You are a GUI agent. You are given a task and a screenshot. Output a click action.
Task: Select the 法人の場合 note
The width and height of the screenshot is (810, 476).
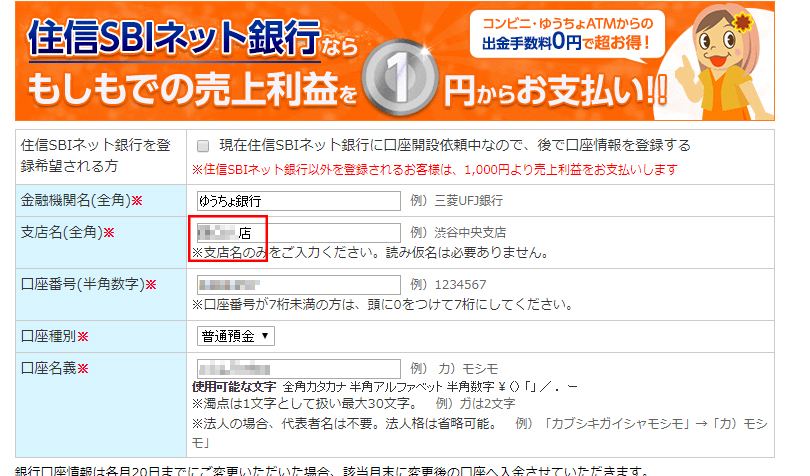coord(479,433)
